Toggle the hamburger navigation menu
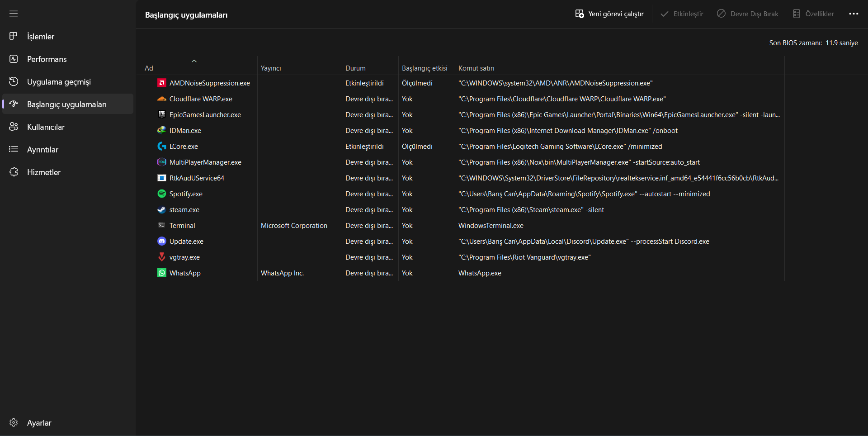The image size is (868, 436). pyautogui.click(x=14, y=14)
